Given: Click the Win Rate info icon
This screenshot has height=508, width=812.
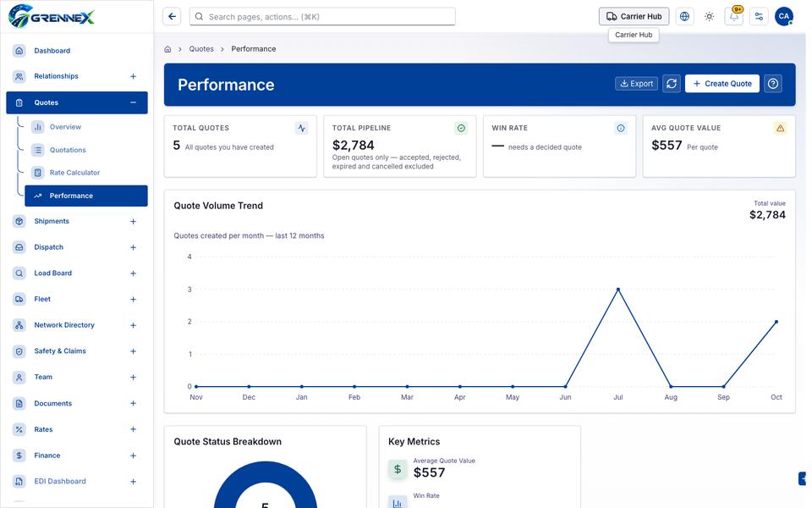Looking at the screenshot, I should (x=620, y=128).
